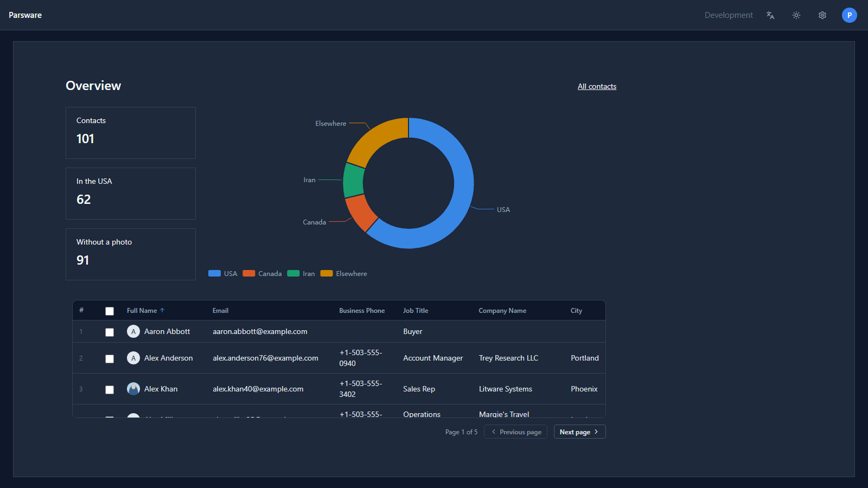The image size is (868, 488).
Task: Click the Parsware brand title
Action: tap(25, 15)
